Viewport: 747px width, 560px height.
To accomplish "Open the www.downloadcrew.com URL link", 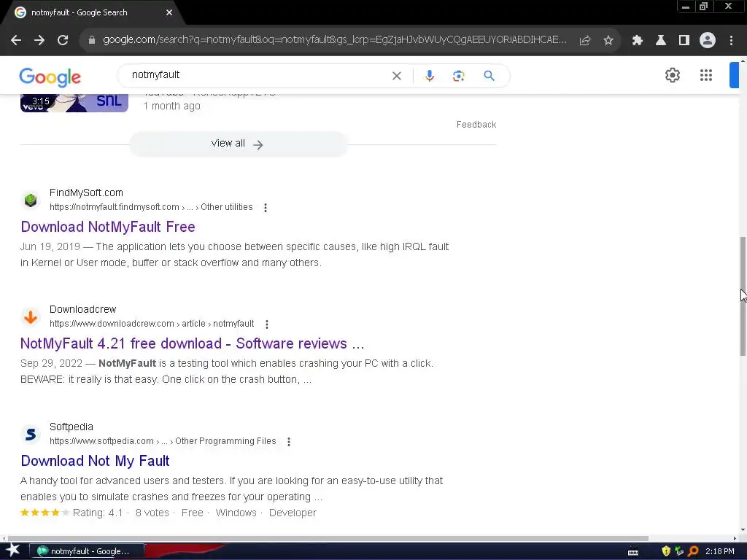I will (152, 324).
